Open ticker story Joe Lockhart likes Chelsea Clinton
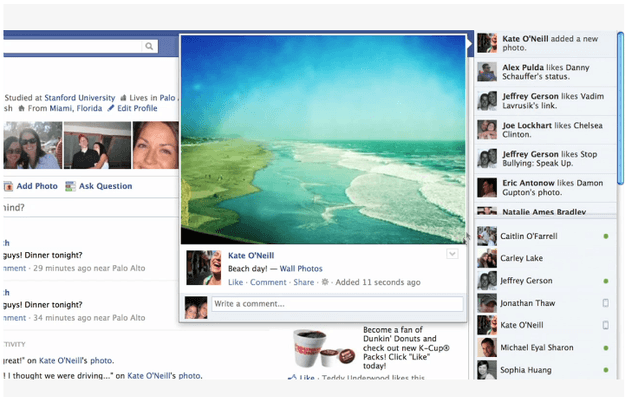The width and height of the screenshot is (625, 401). (545, 130)
